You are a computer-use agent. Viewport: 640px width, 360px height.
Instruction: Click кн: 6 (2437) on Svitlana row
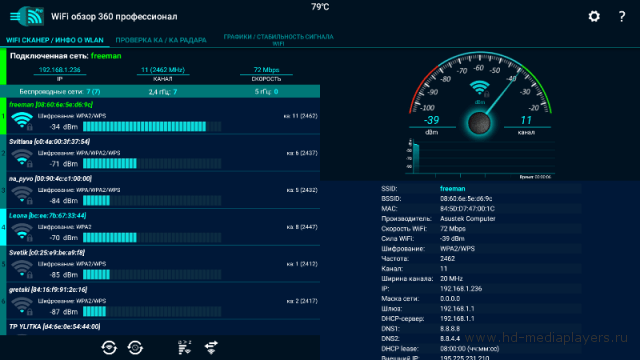(302, 153)
